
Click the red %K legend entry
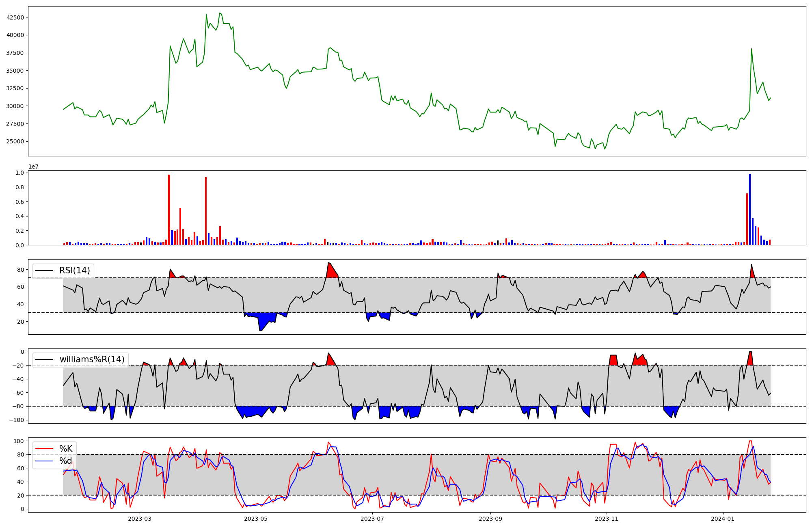66,449
